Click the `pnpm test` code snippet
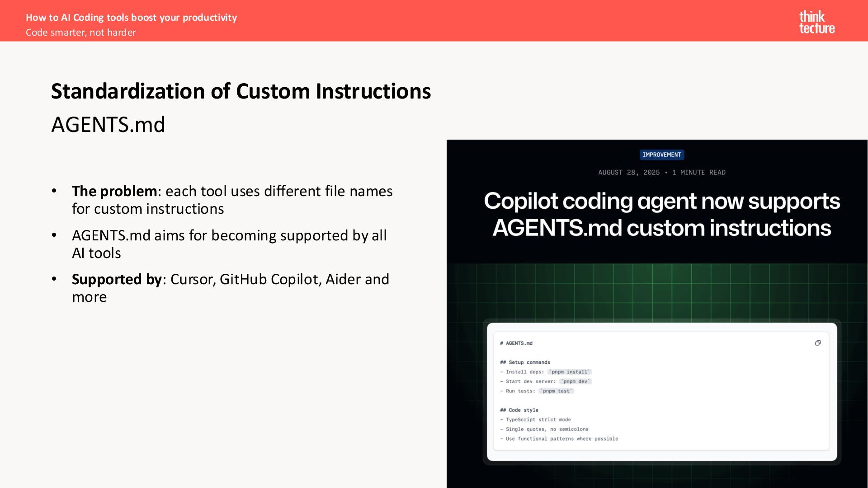The width and height of the screenshot is (868, 488). click(556, 391)
